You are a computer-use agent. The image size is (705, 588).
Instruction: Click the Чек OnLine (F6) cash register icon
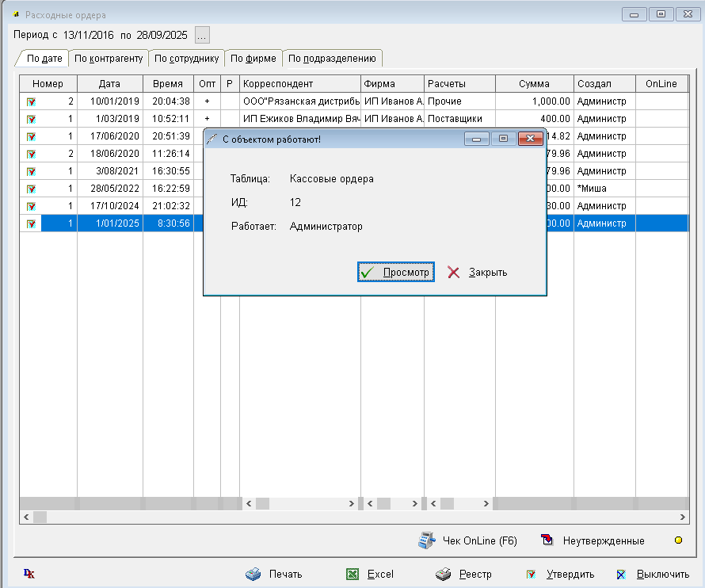pos(428,541)
